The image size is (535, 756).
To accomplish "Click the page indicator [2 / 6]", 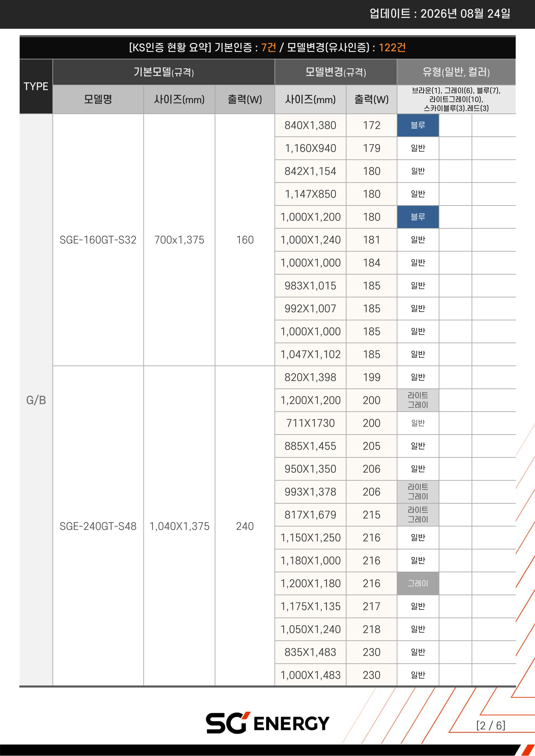I will point(491,725).
